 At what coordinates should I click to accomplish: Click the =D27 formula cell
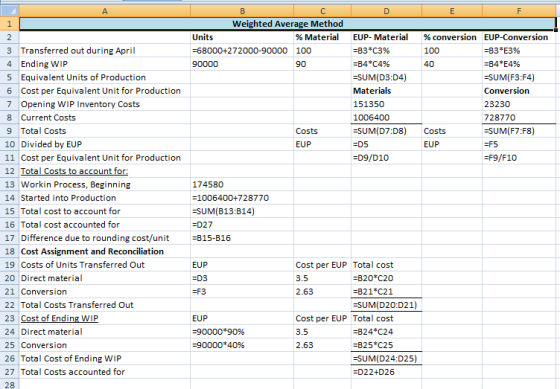pos(242,225)
